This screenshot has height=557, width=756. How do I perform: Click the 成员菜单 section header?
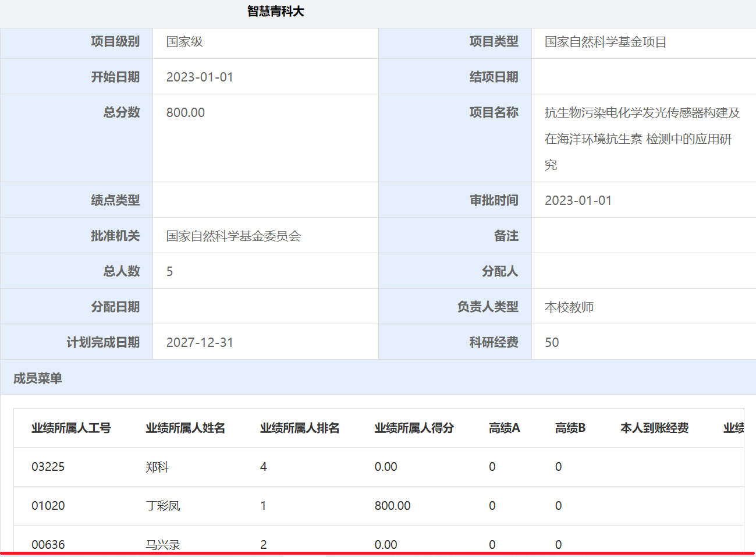pyautogui.click(x=38, y=378)
